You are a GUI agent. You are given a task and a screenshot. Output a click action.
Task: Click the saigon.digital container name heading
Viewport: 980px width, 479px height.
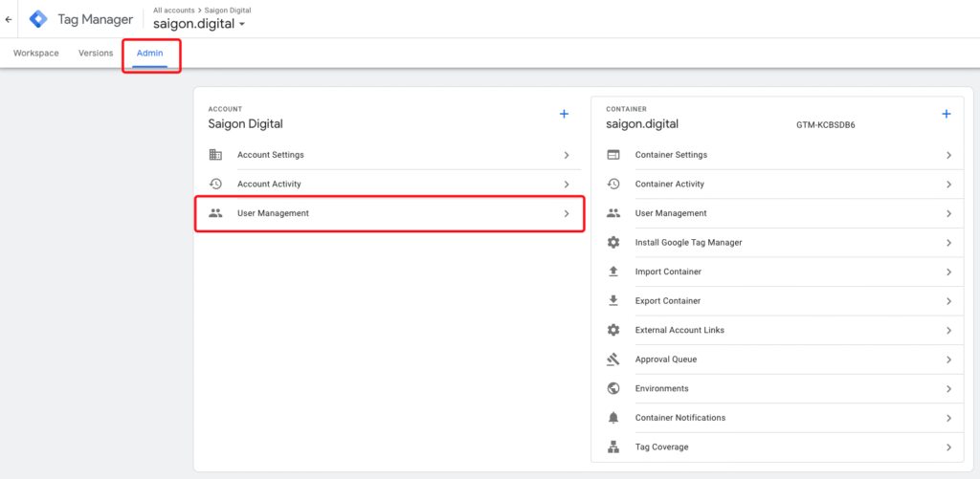point(642,124)
